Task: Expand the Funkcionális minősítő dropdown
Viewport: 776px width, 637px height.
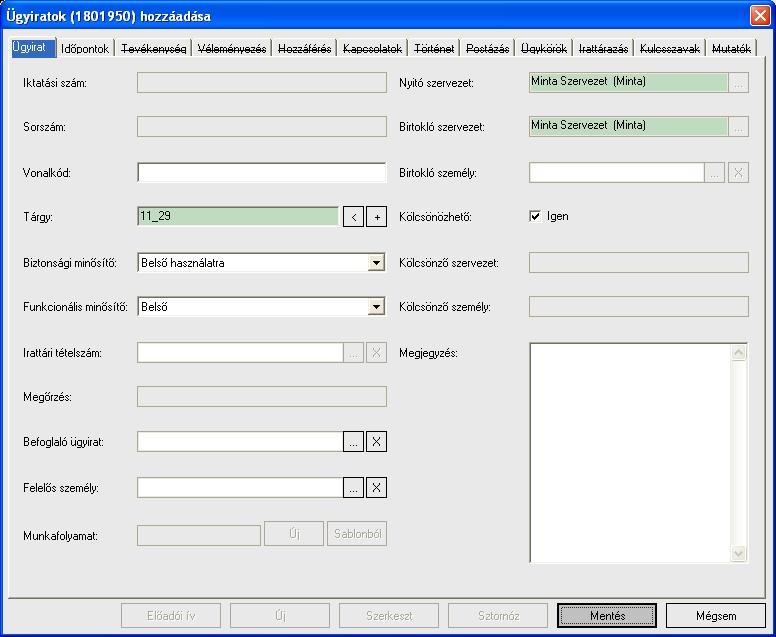Action: point(376,307)
